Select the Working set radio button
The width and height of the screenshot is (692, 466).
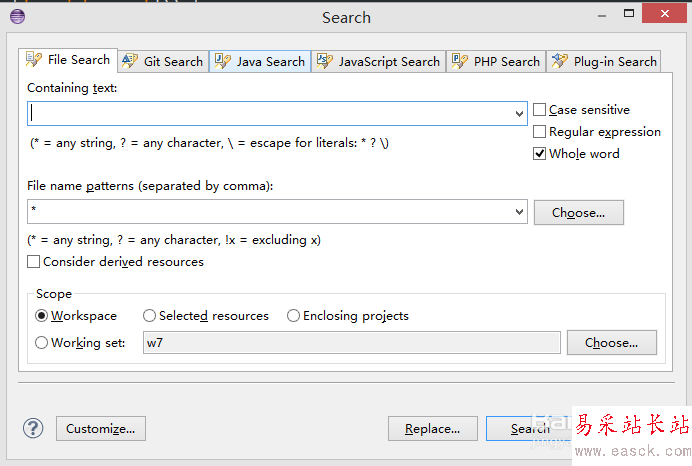(42, 343)
